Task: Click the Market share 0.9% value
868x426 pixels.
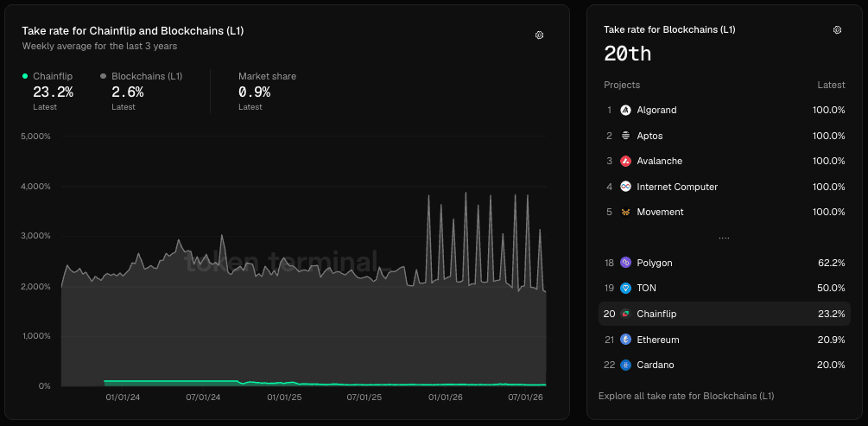Action: [x=254, y=92]
